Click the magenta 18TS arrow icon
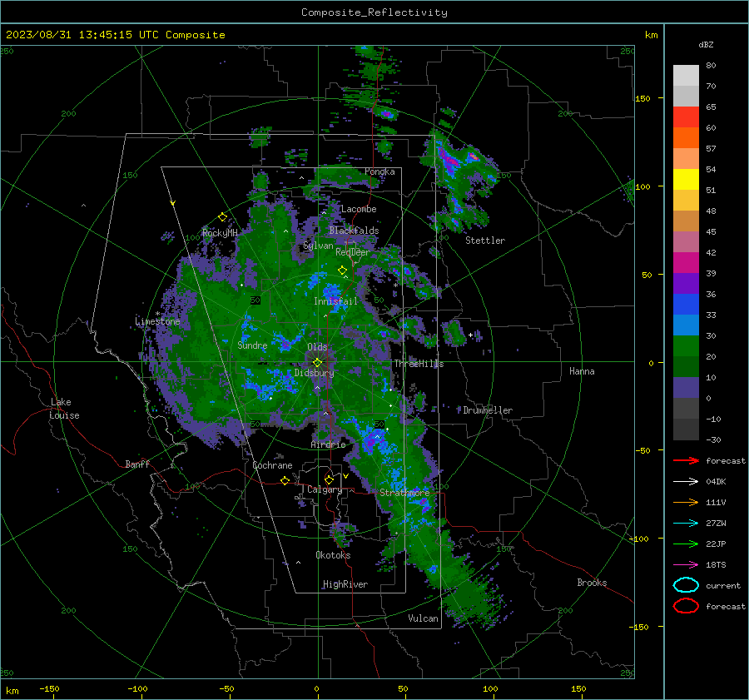This screenshot has width=749, height=700. pos(686,565)
